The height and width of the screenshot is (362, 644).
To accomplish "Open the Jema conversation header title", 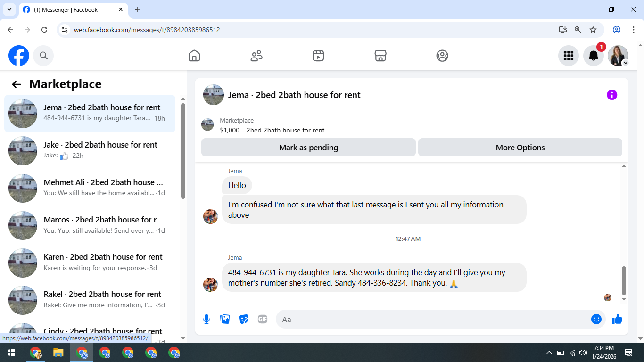I will tap(294, 95).
